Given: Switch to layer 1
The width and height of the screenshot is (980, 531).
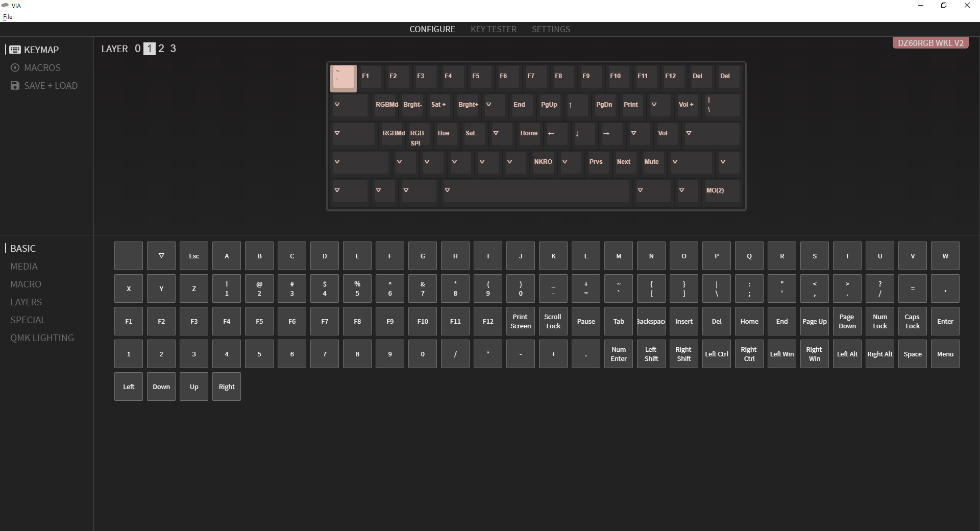Looking at the screenshot, I should [x=149, y=49].
